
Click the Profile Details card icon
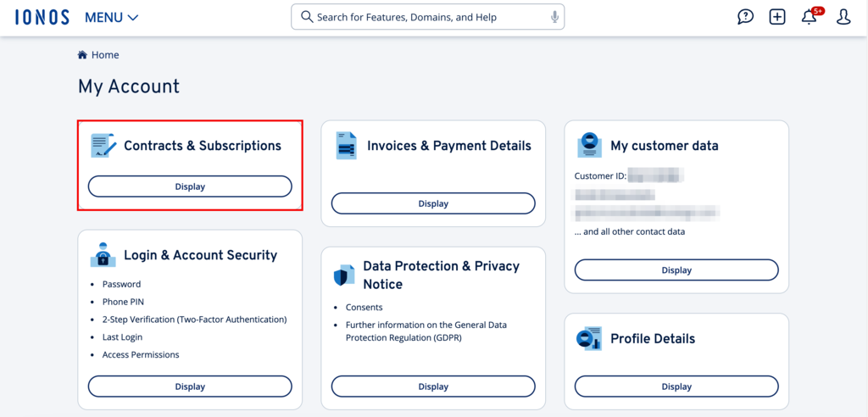[589, 338]
